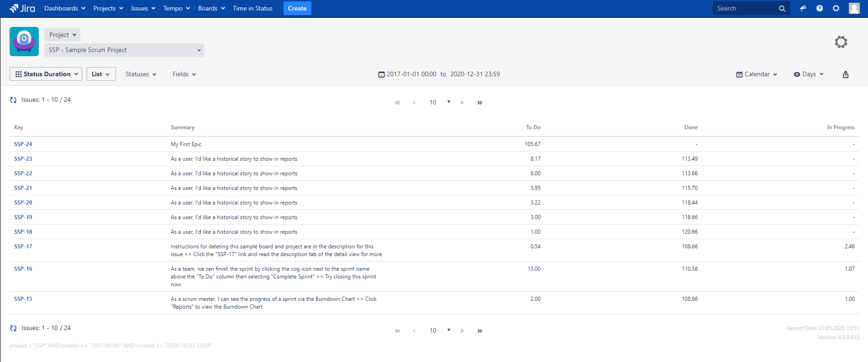Click the Create button
This screenshot has height=362, width=868.
click(297, 8)
